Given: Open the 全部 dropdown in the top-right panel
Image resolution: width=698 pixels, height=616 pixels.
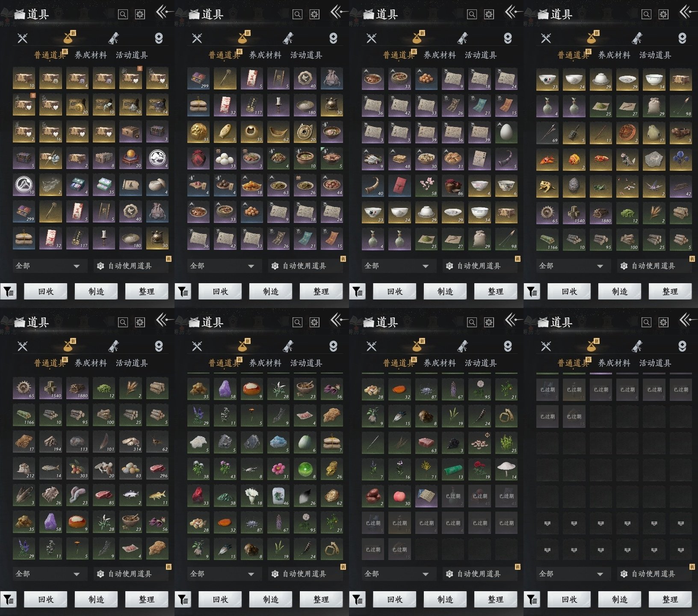Looking at the screenshot, I should (571, 266).
